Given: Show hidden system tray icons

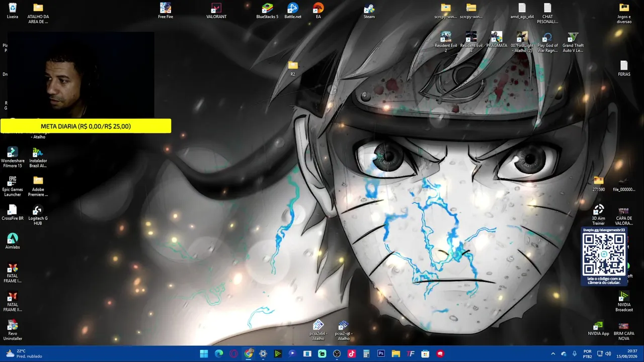Looking at the screenshot, I should [x=553, y=354].
